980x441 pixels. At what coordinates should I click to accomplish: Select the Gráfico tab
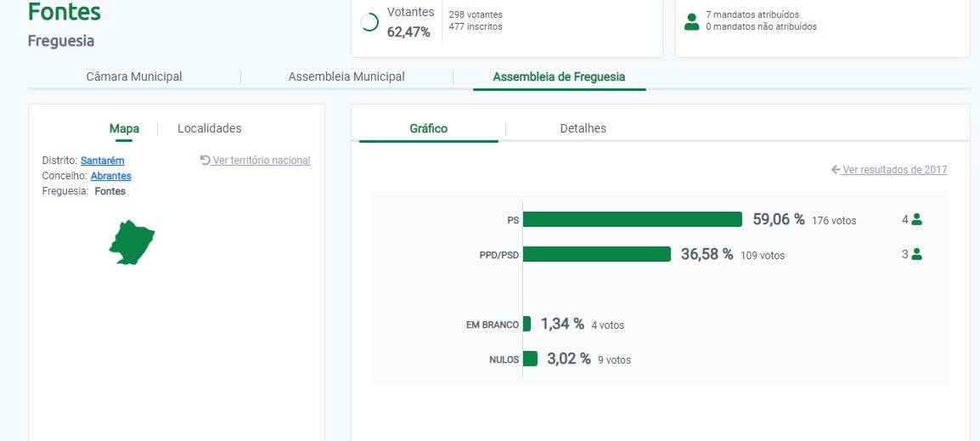(428, 128)
